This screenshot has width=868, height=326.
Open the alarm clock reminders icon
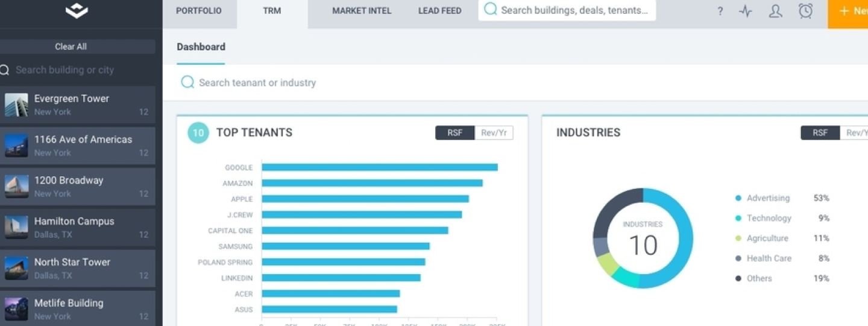click(805, 10)
